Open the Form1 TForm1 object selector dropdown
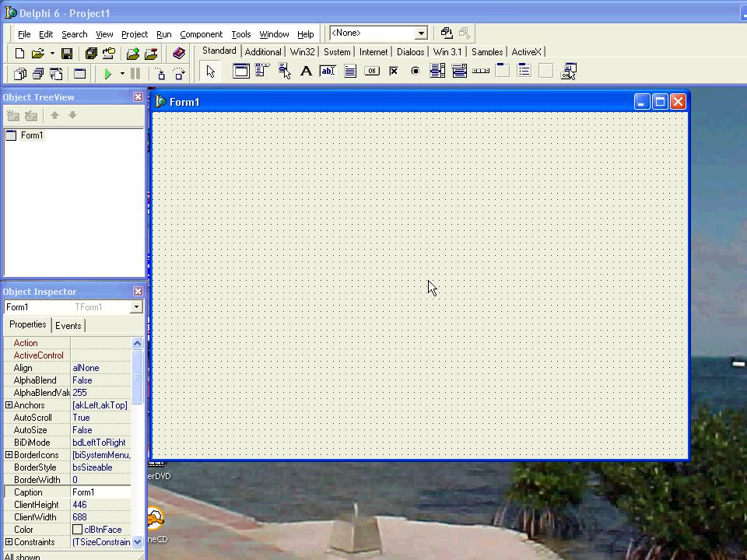 click(136, 306)
